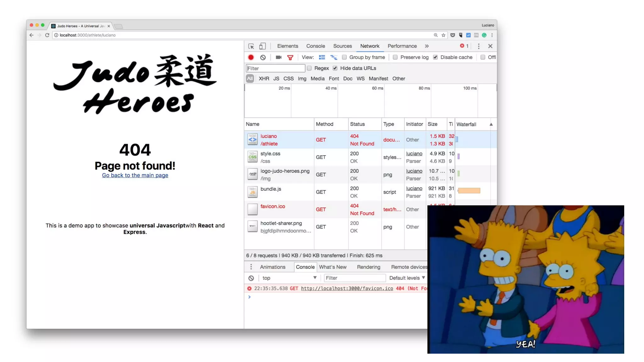Bookmark page with the star icon

(443, 35)
